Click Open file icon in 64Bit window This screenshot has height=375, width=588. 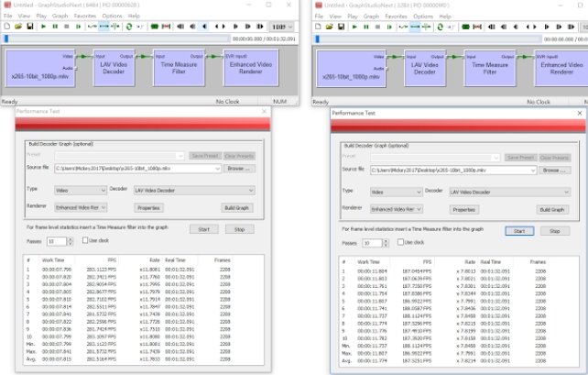pyautogui.click(x=18, y=27)
